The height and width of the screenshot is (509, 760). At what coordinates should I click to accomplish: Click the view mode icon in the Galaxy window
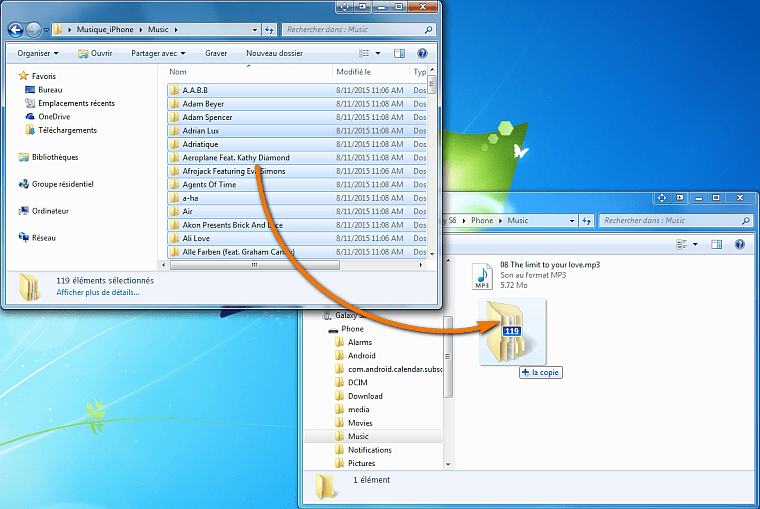pos(681,244)
